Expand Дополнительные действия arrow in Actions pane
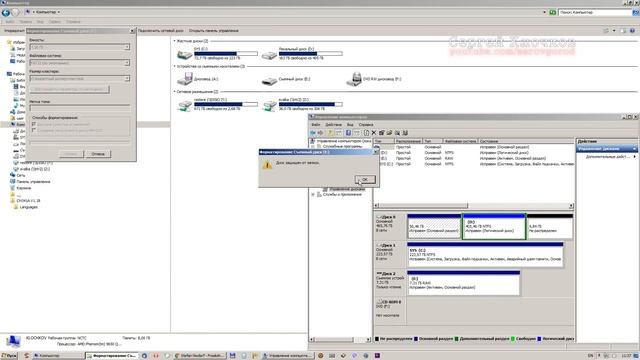The width and height of the screenshot is (640, 360). click(x=634, y=157)
